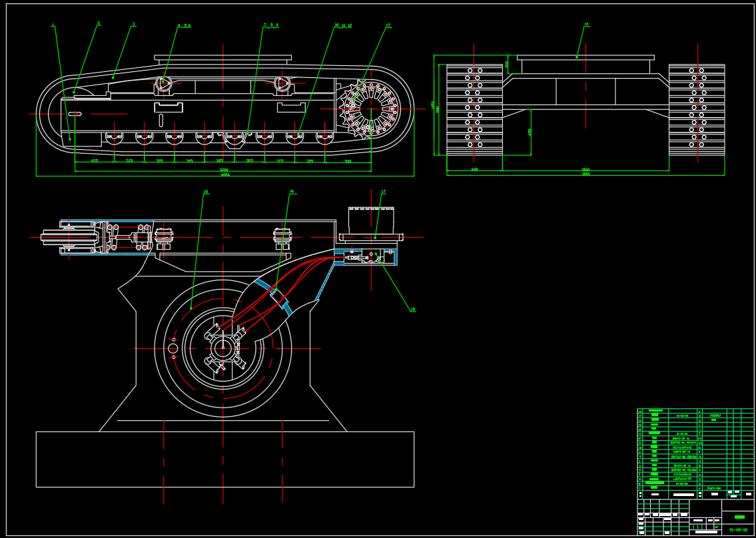Select the slewing ring center in bottom view

pos(222,348)
